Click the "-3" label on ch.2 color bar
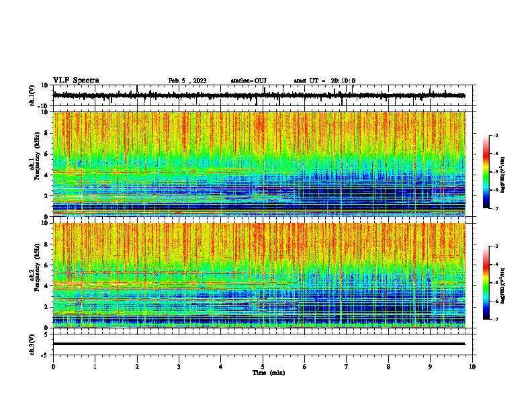 tap(495, 246)
